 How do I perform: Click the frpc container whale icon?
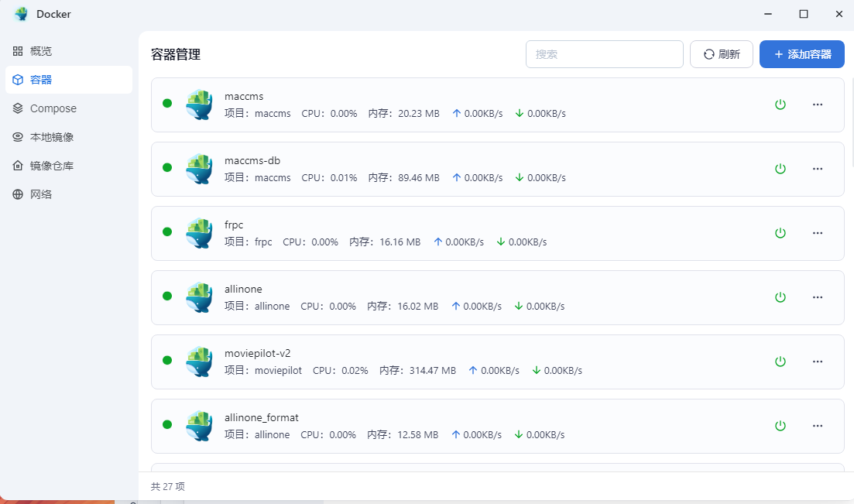pos(199,233)
